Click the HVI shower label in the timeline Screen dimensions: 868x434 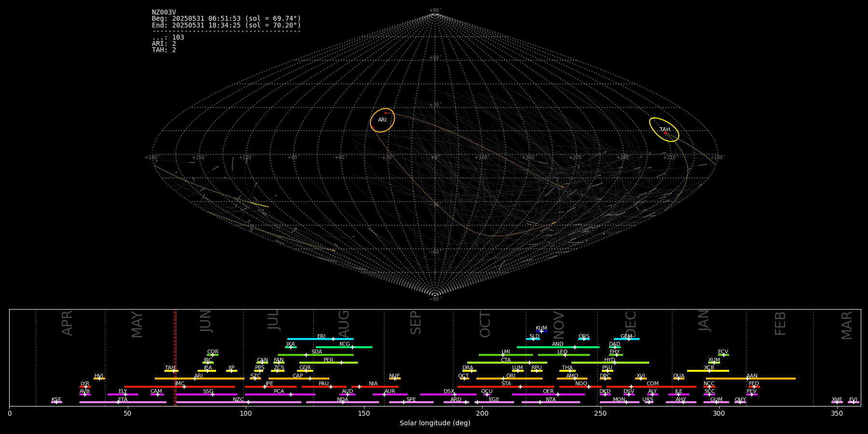click(x=99, y=376)
